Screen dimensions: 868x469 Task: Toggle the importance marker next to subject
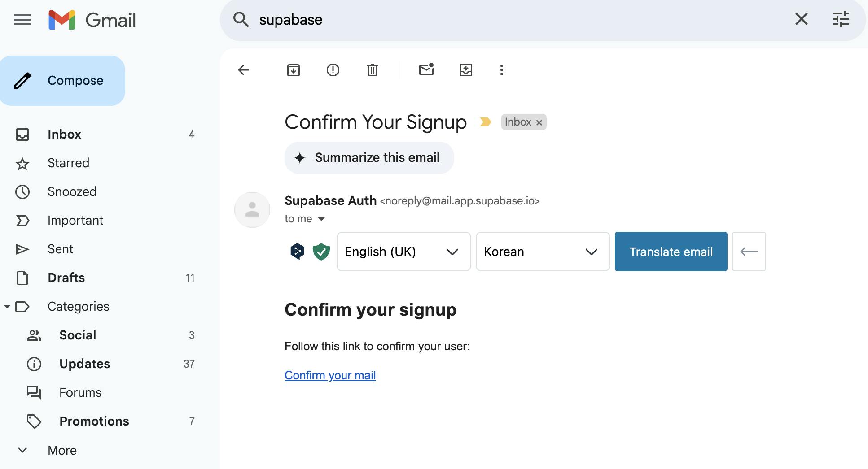pos(485,122)
